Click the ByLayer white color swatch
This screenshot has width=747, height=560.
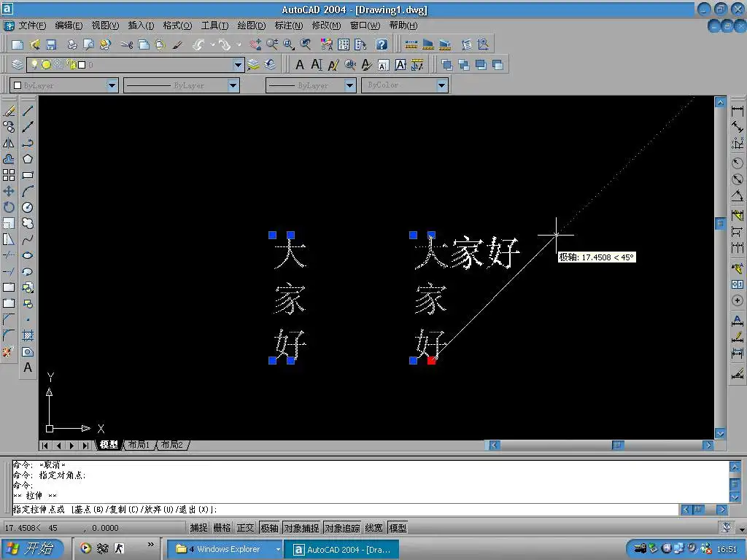[18, 86]
